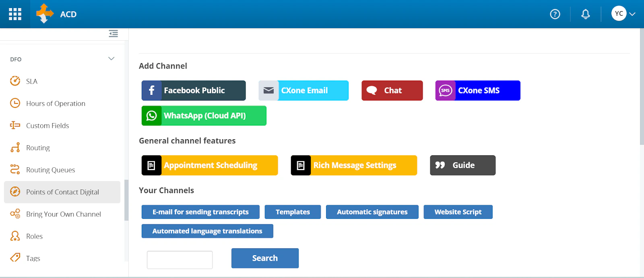The height and width of the screenshot is (278, 644).
Task: Add a Chat channel
Action: [392, 91]
